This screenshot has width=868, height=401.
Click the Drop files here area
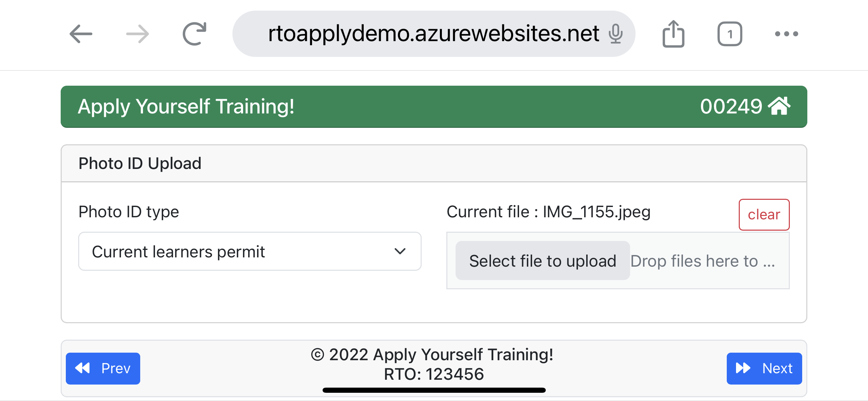point(703,261)
